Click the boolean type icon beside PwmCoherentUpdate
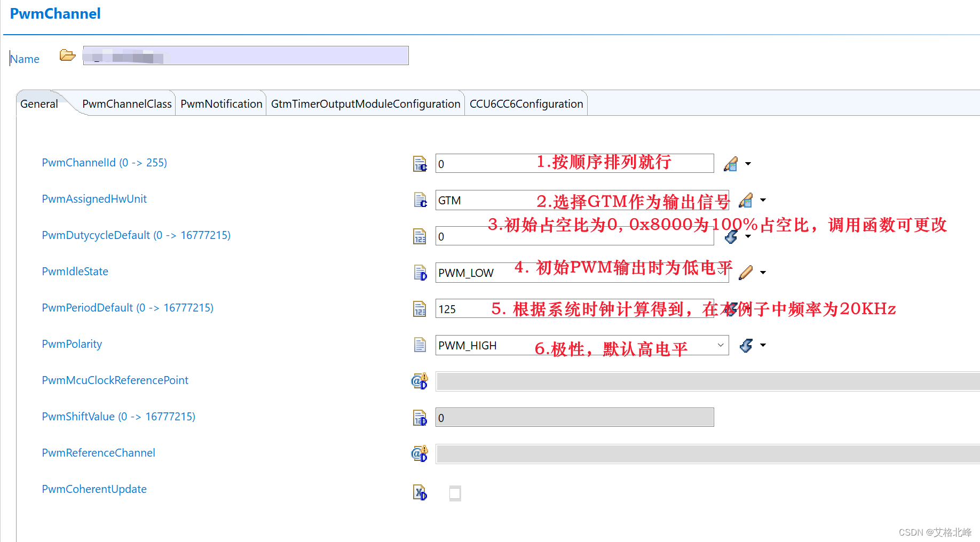Screen dimensions: 980x542 (x=420, y=493)
